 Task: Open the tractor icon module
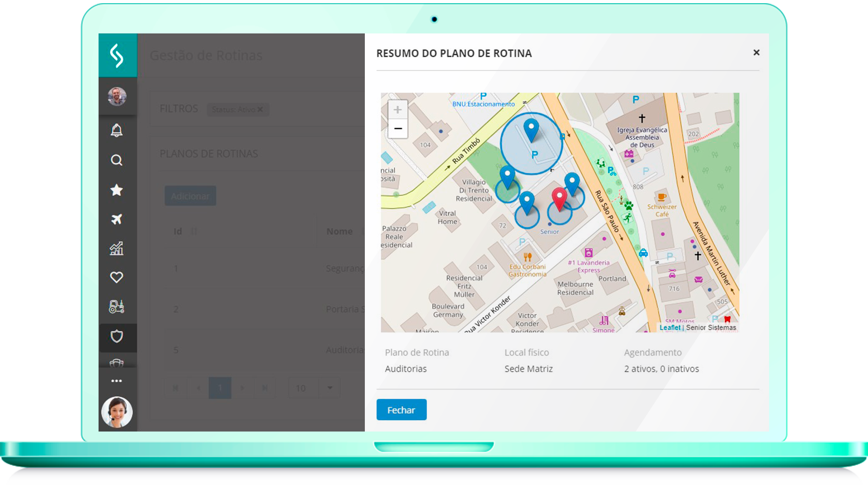coord(117,306)
